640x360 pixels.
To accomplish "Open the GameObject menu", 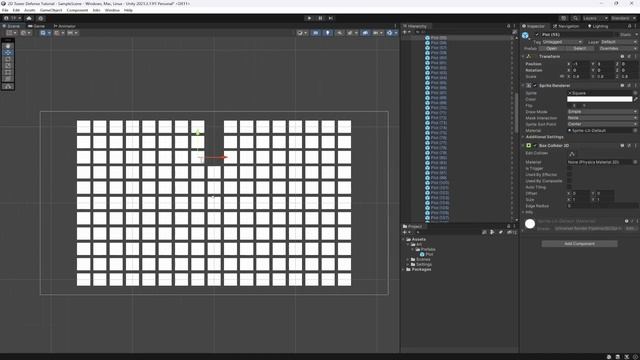I will click(x=51, y=10).
